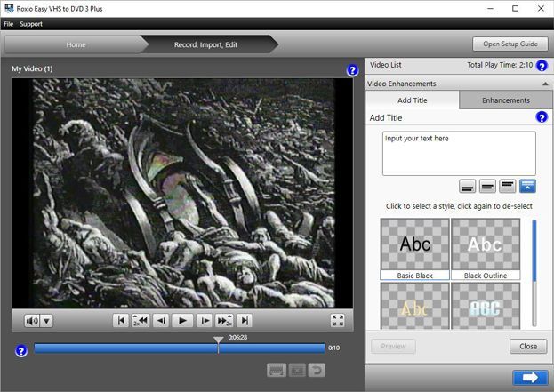Switch to the Enhancements tab
554x392 pixels.
point(506,100)
